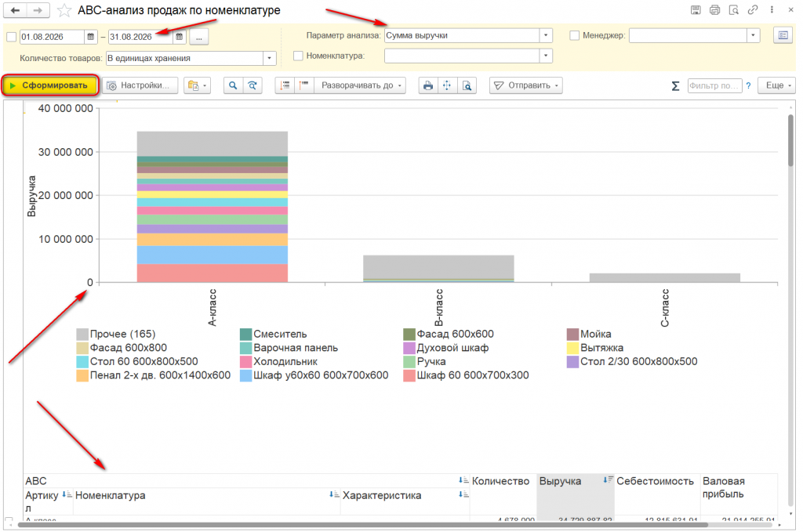Image resolution: width=803 pixels, height=532 pixels.
Task: Click the save report disk icon
Action: tap(696, 9)
